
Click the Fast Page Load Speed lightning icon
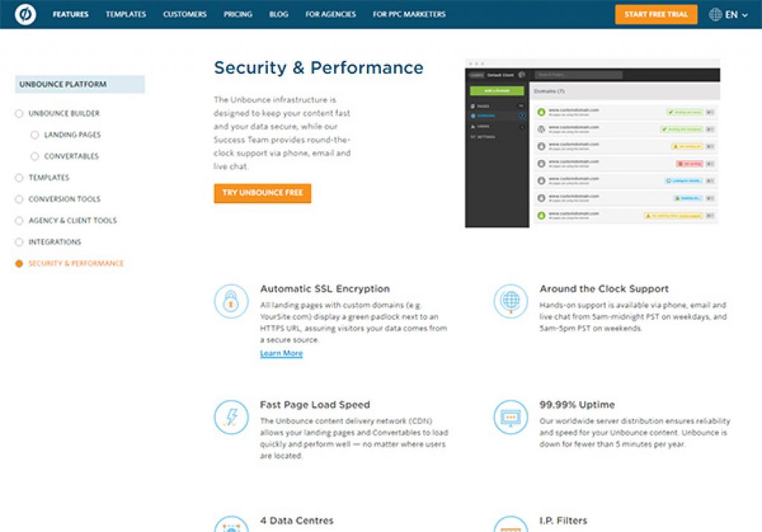coord(231,417)
